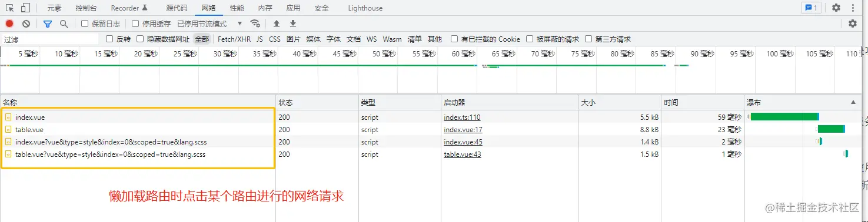The image size is (868, 222).
Task: Filter requests by Fetch/XHR
Action: click(234, 39)
